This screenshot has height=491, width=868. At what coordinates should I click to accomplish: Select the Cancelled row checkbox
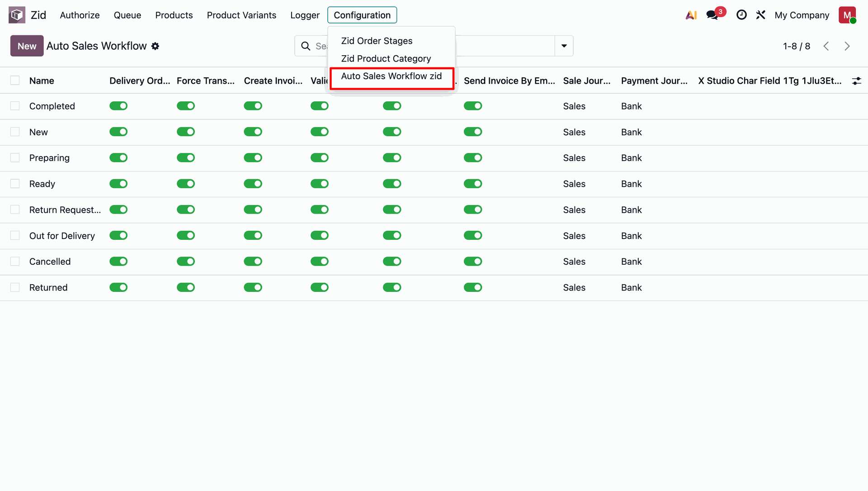point(15,262)
